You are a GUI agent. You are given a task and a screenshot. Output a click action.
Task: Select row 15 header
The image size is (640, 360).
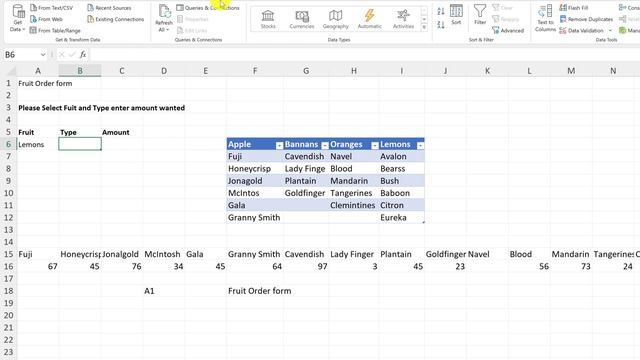point(8,254)
